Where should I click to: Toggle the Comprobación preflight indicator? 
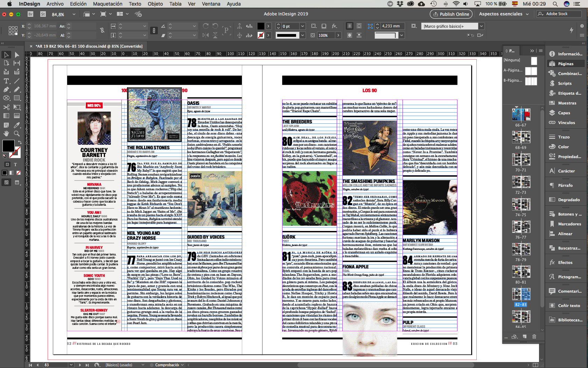pyautogui.click(x=151, y=365)
